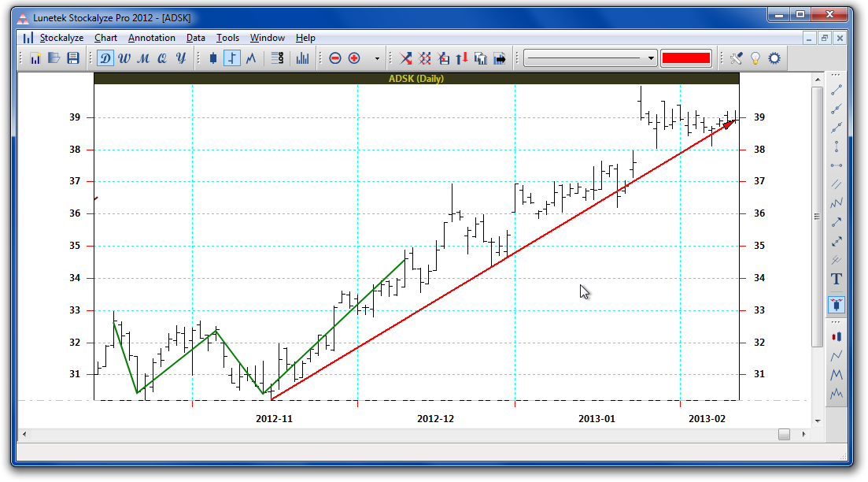Toggle the candlestick chart style
Viewport: 868px width, 482px height.
(213, 58)
